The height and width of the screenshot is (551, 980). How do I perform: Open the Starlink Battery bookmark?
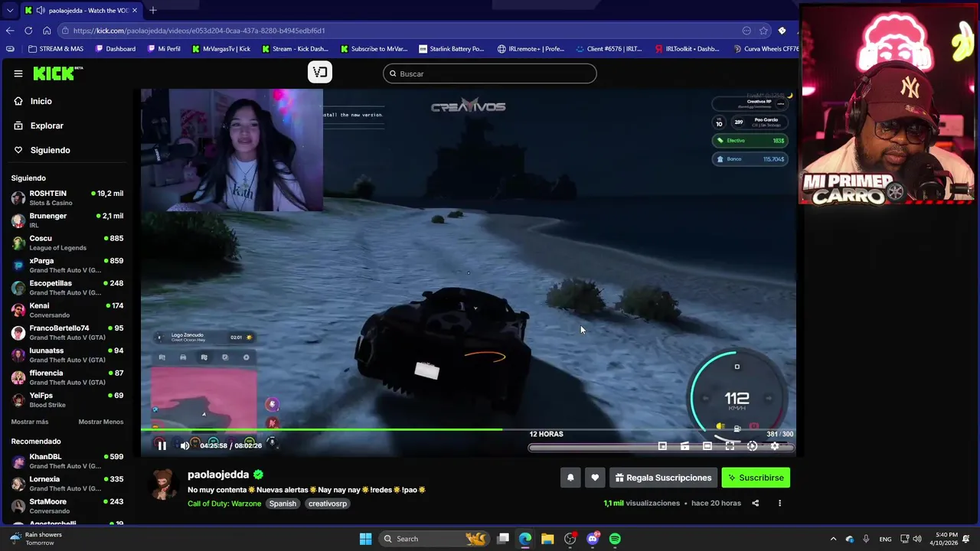point(451,49)
